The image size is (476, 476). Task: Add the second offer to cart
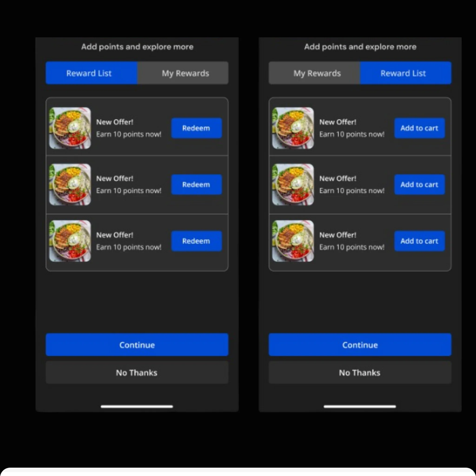[420, 185]
